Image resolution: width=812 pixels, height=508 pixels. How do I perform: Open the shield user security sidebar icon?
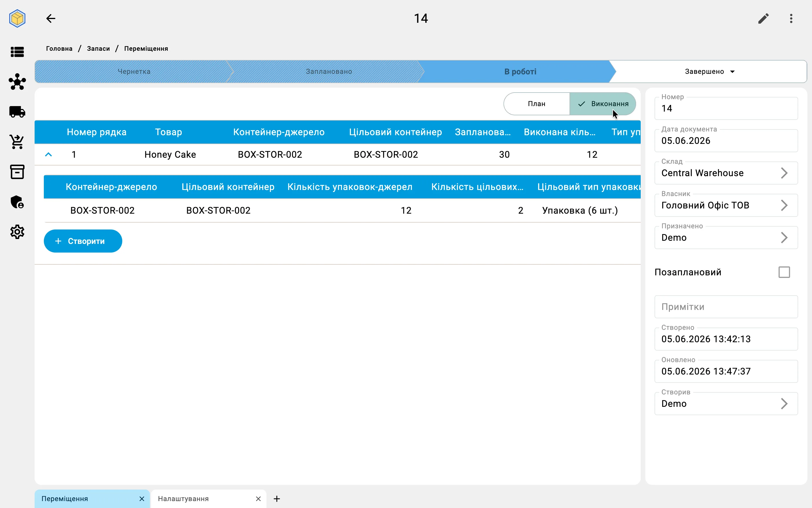(x=17, y=202)
